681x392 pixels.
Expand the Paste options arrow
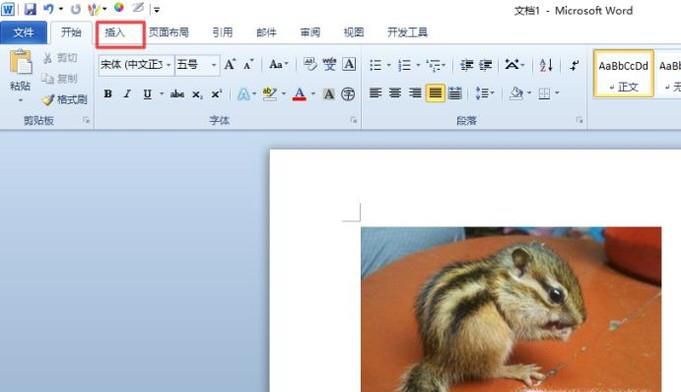tap(20, 100)
